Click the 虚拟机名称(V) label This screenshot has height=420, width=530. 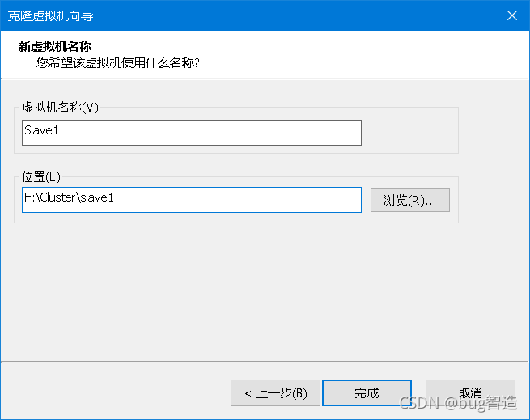60,107
